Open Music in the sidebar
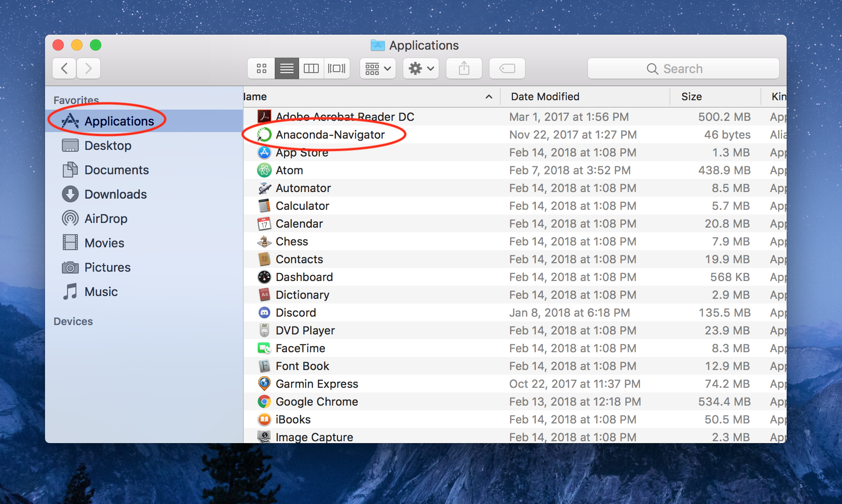The height and width of the screenshot is (504, 842). pos(144,292)
